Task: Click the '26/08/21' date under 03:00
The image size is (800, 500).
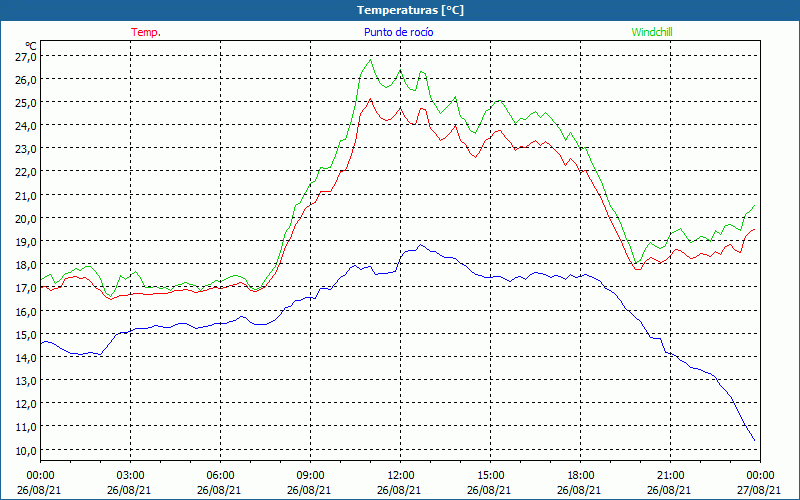Action: [129, 490]
